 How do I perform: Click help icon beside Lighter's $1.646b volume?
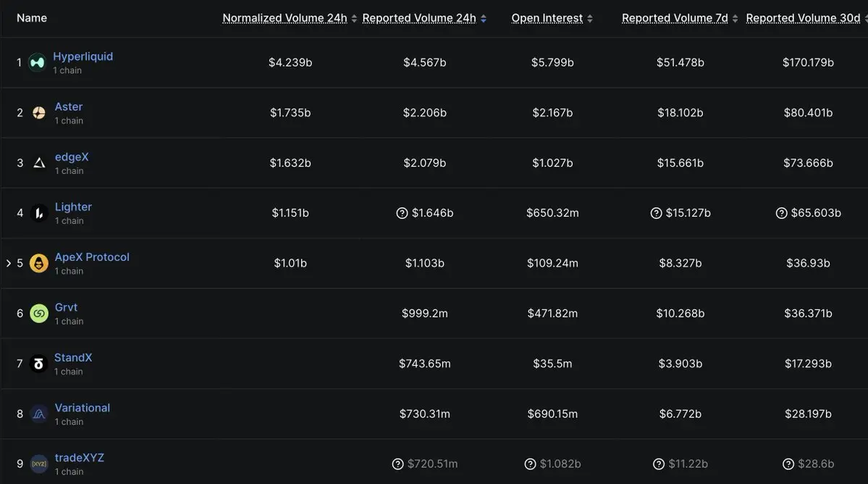(x=402, y=213)
